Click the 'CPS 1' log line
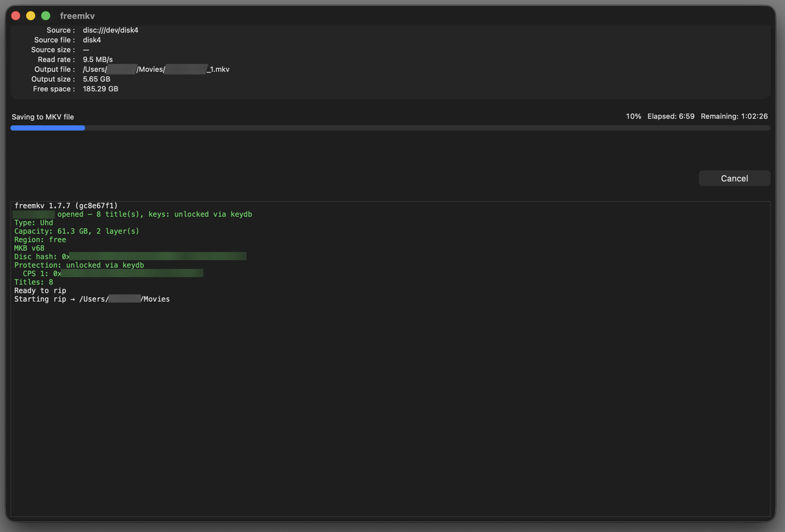The height and width of the screenshot is (532, 785). tap(112, 274)
